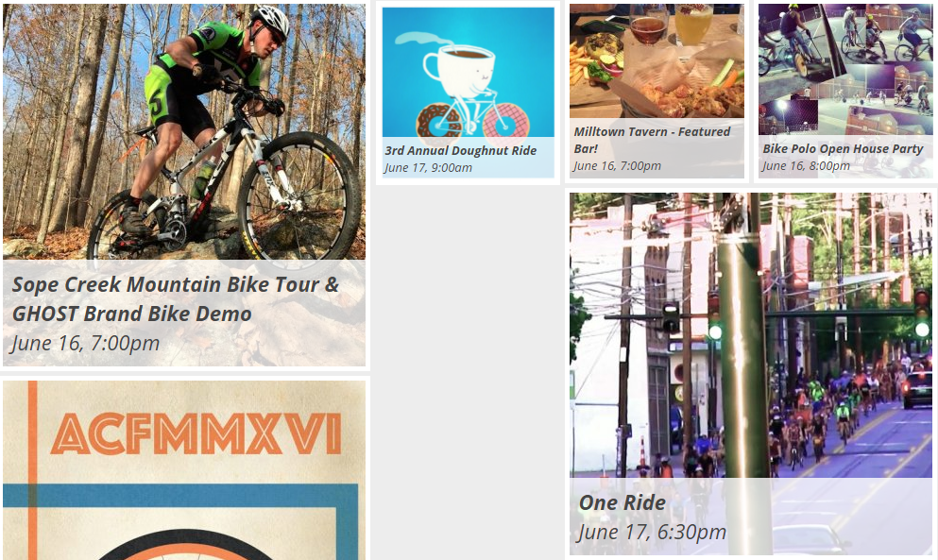
Task: Click the ACFMMXVI orange poster lettering
Action: pyautogui.click(x=196, y=433)
